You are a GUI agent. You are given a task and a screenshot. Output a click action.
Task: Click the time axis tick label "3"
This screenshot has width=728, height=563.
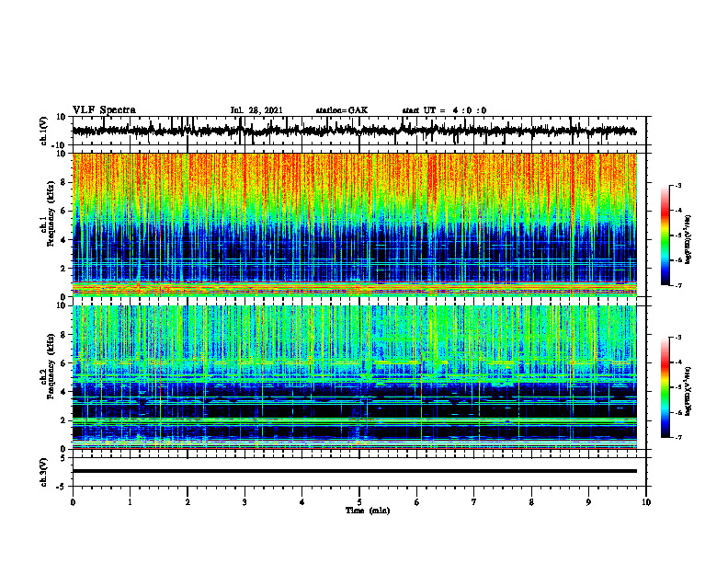(245, 502)
